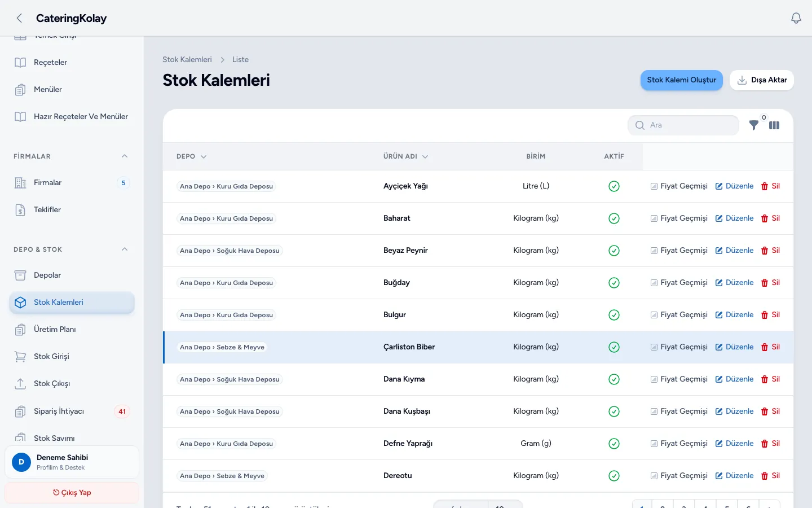Toggle table columns visibility icon
Viewport: 812px width, 508px height.
click(774, 125)
